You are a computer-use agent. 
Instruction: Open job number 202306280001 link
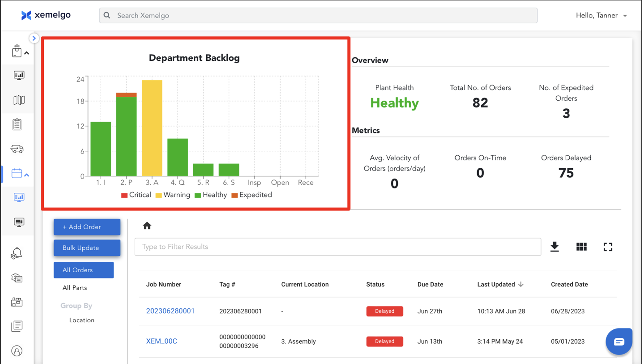[170, 311]
